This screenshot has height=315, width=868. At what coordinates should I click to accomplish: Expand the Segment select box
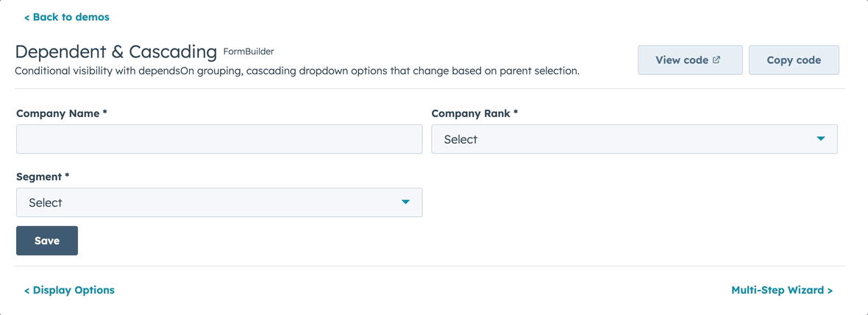coord(218,202)
